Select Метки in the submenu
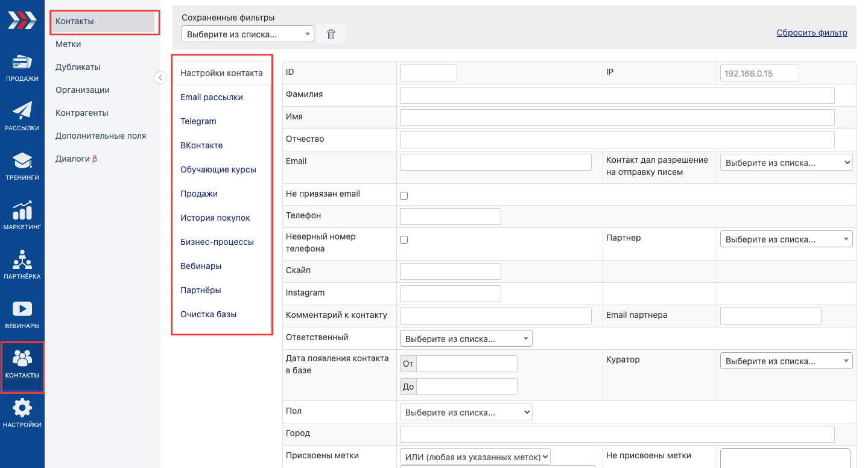868x468 pixels. click(x=68, y=44)
